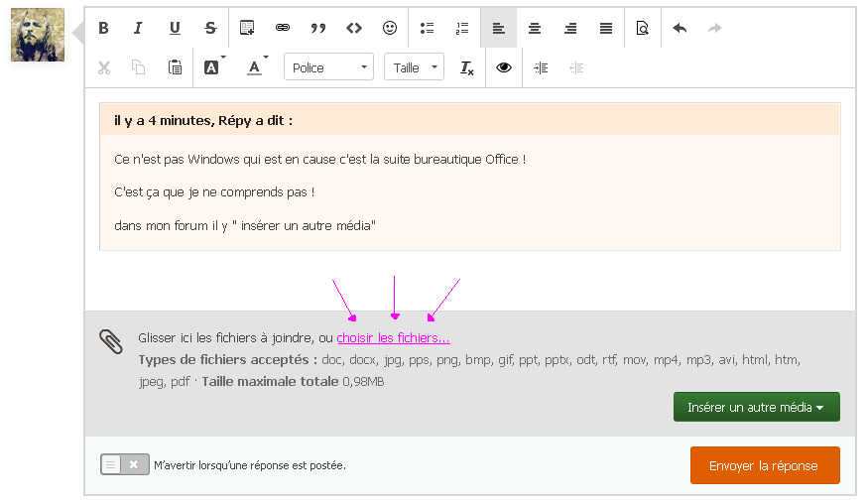Viewport: 866px width, 504px height.
Task: Undo the last edit
Action: click(x=680, y=28)
